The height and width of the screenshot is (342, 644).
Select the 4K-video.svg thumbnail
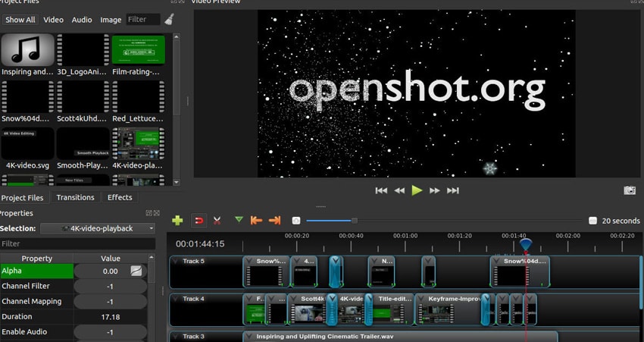[x=27, y=143]
